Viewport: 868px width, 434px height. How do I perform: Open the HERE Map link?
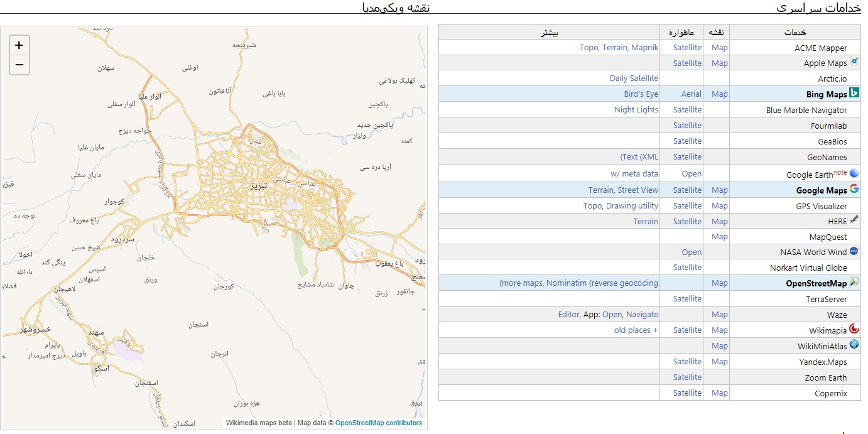720,222
